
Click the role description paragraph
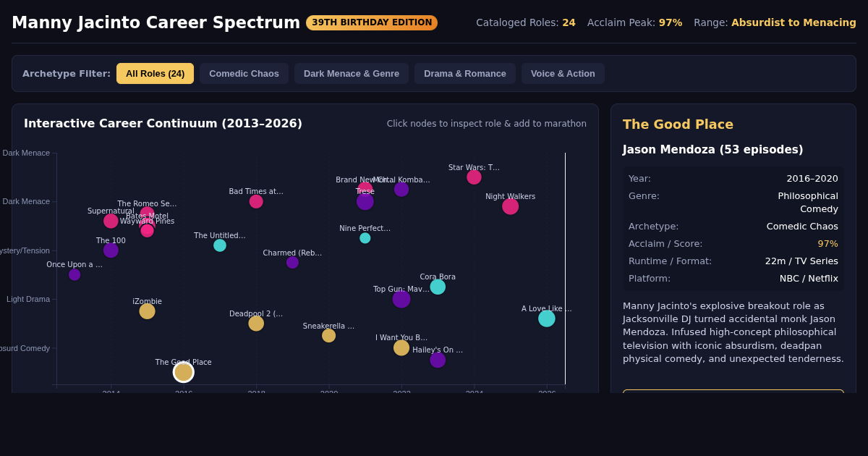tap(733, 332)
